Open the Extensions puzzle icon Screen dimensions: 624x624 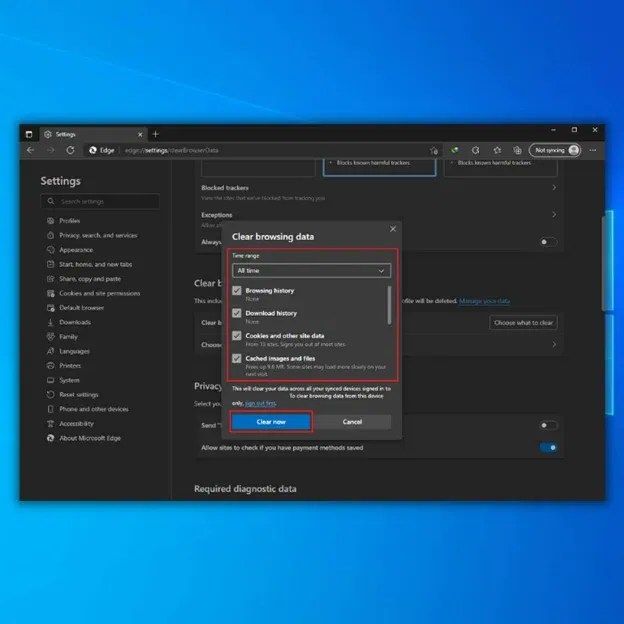(476, 150)
